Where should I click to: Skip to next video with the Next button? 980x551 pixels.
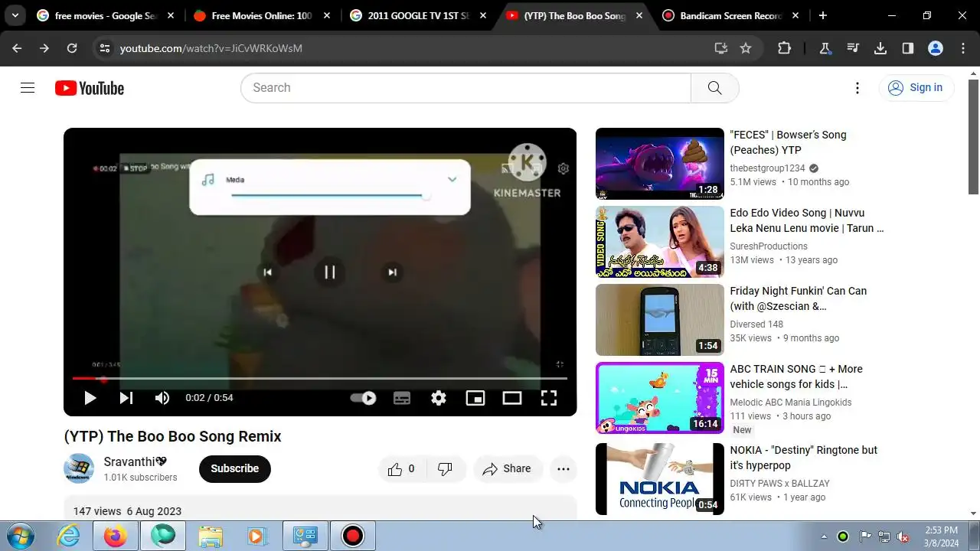tap(126, 398)
